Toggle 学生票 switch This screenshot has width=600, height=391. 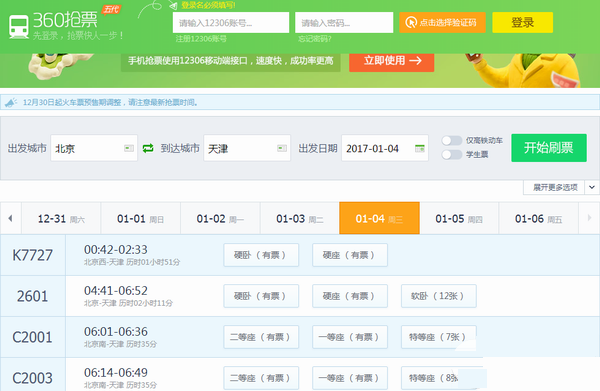[452, 155]
